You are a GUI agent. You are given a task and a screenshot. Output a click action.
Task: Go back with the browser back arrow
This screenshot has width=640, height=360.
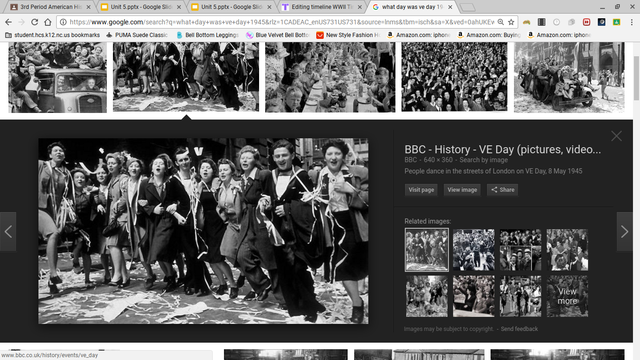9,22
